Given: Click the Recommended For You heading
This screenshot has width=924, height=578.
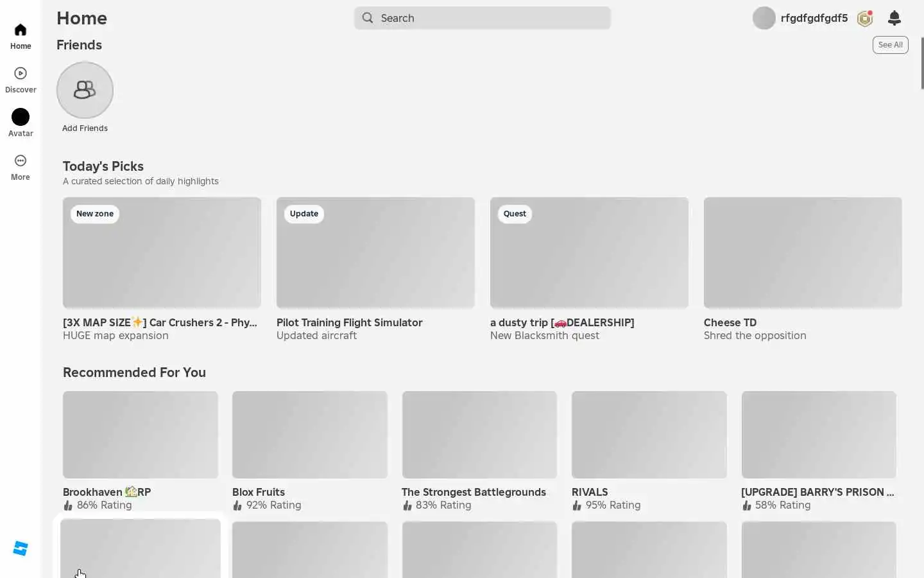Looking at the screenshot, I should tap(134, 372).
